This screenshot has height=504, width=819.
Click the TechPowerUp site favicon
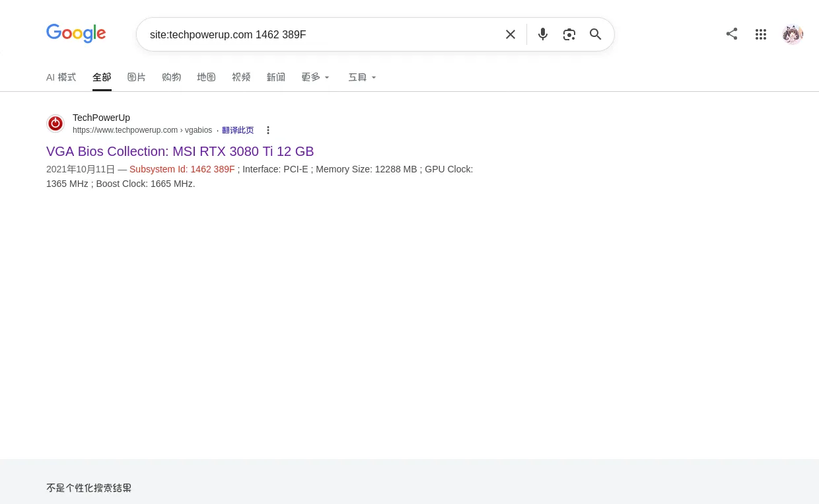tap(55, 124)
